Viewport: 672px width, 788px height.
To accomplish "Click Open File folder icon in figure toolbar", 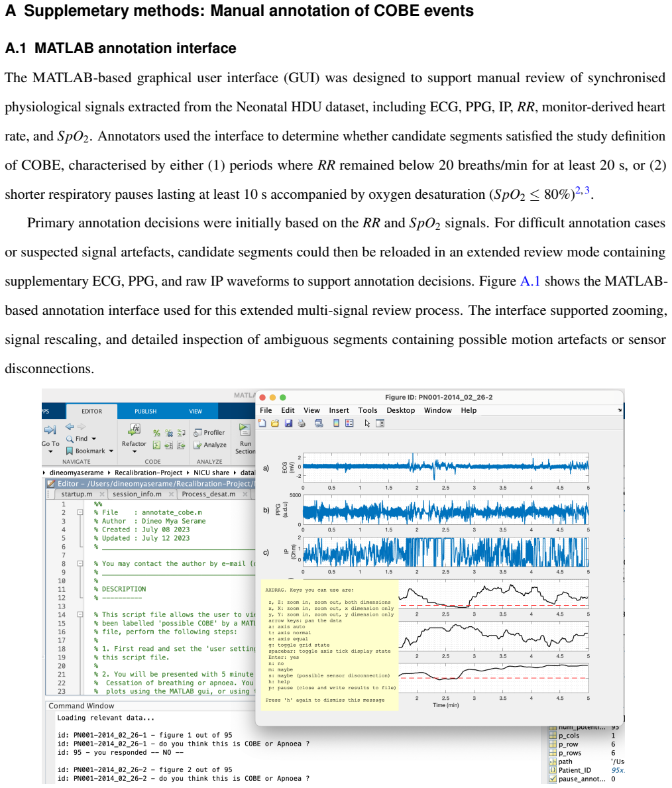I will [275, 423].
